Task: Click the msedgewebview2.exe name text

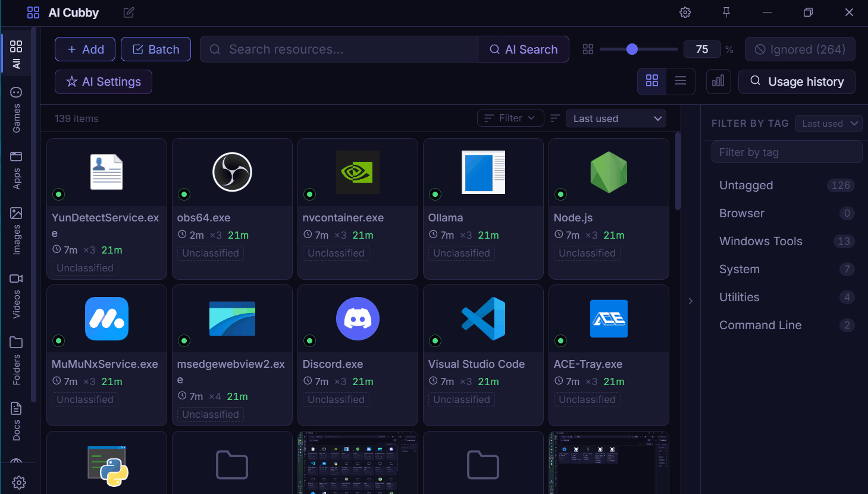Action: point(231,372)
